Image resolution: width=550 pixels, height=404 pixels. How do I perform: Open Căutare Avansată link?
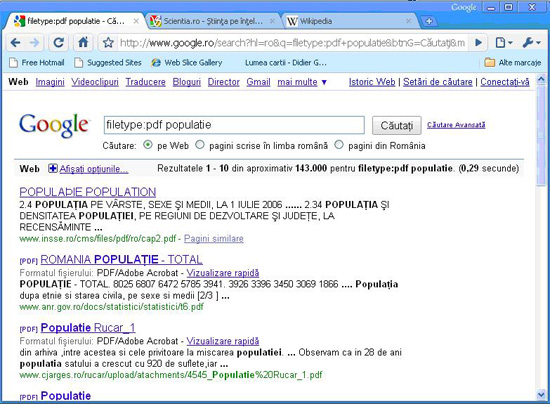456,125
